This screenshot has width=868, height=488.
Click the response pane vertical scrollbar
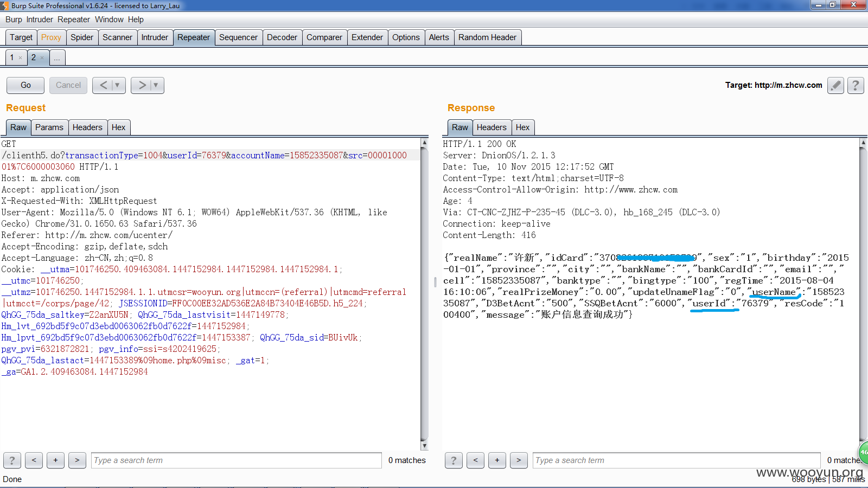tap(863, 293)
